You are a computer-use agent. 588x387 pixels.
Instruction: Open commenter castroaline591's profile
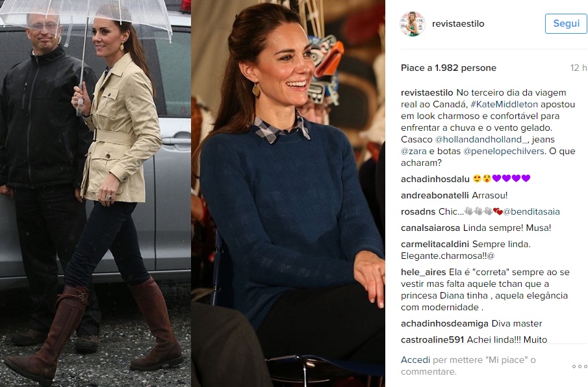tap(432, 340)
